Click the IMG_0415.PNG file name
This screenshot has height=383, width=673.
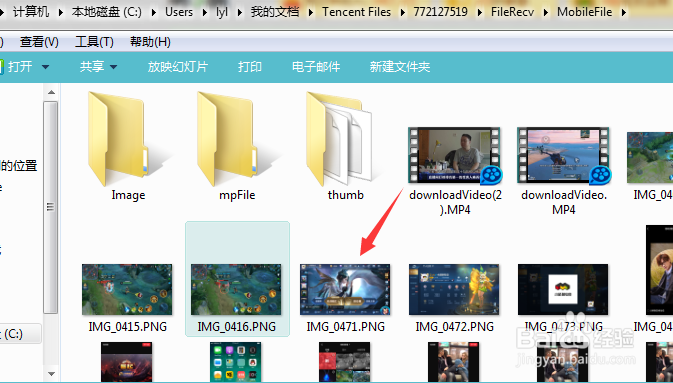click(127, 327)
